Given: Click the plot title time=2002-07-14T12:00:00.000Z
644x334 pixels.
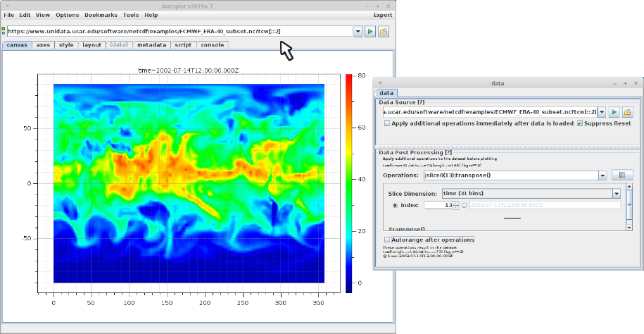Looking at the screenshot, I should (189, 70).
